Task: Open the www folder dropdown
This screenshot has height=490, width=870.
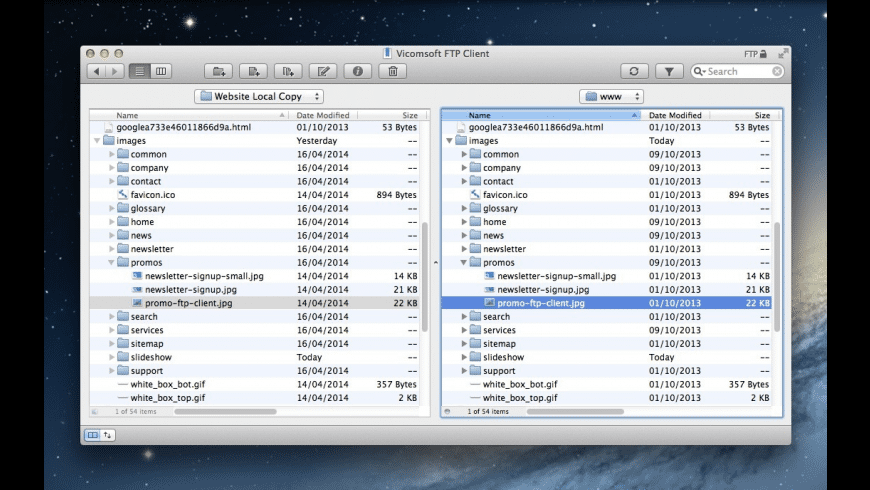Action: (611, 96)
